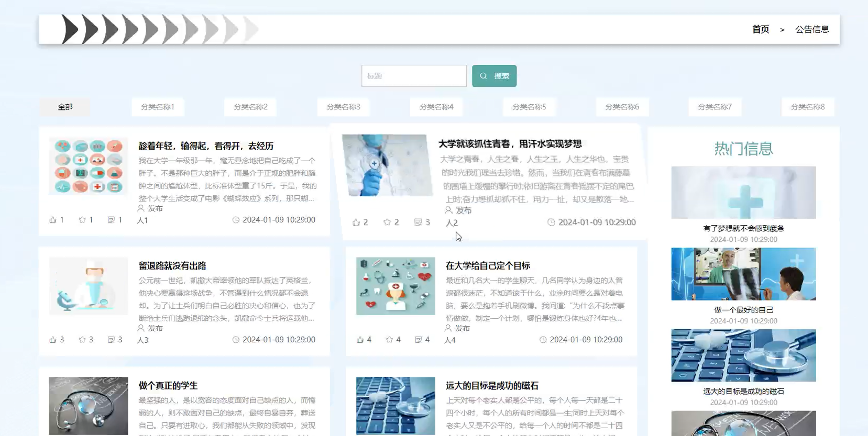The image size is (868, 436).
Task: Click user icon on 留退路就没有出路 article
Action: tap(141, 328)
